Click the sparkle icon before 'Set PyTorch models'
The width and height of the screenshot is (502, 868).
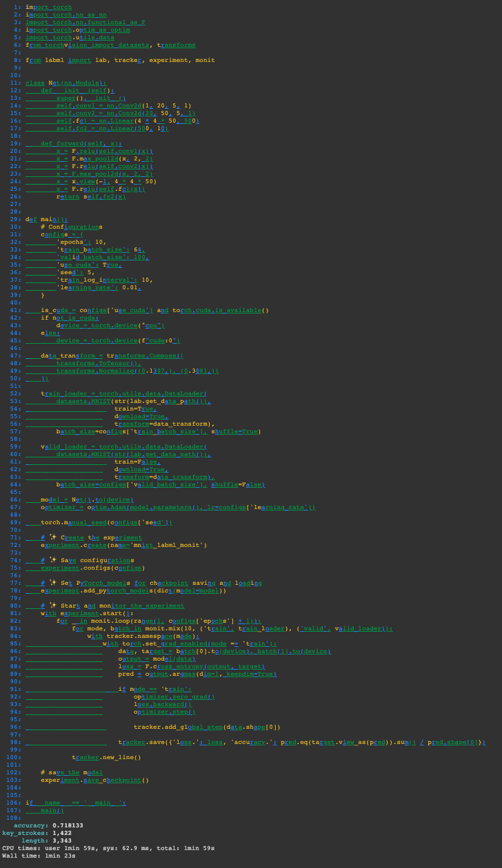click(x=54, y=583)
